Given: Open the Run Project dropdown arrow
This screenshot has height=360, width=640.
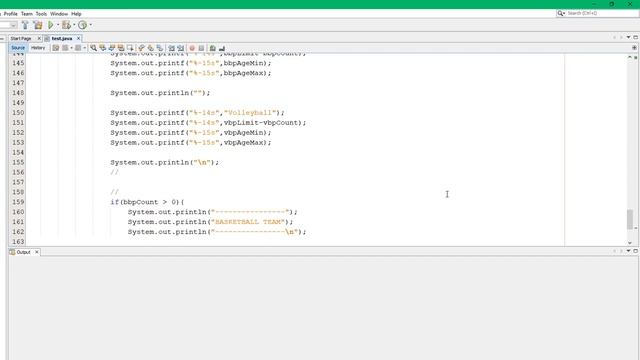Looking at the screenshot, I should 58,25.
